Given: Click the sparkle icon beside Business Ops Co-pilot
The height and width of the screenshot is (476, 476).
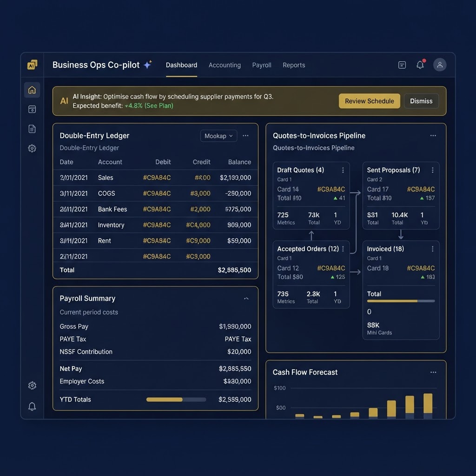Looking at the screenshot, I should 147,64.
